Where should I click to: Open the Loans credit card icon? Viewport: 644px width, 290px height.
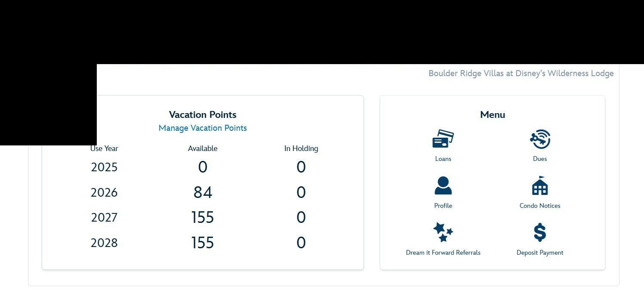click(x=443, y=139)
